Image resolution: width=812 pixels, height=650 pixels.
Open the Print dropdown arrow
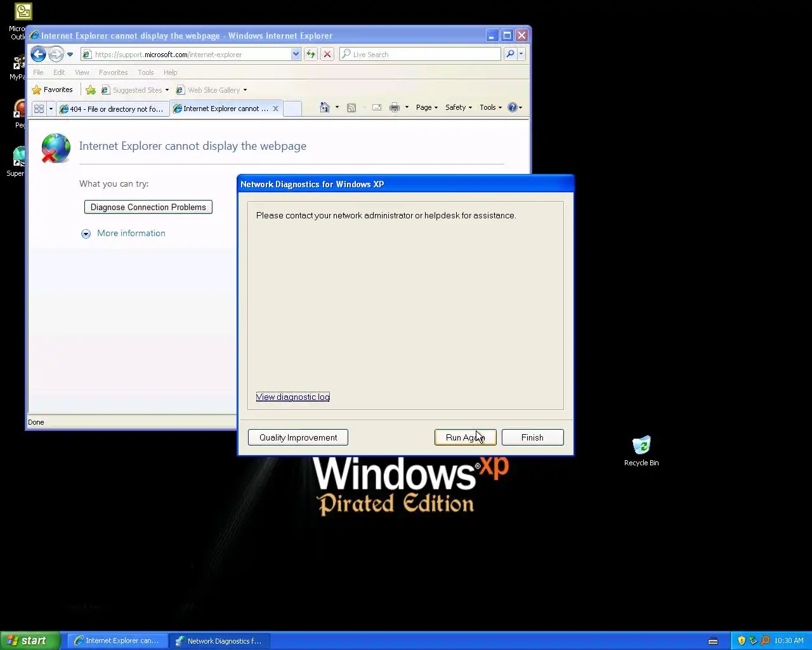[x=407, y=107]
